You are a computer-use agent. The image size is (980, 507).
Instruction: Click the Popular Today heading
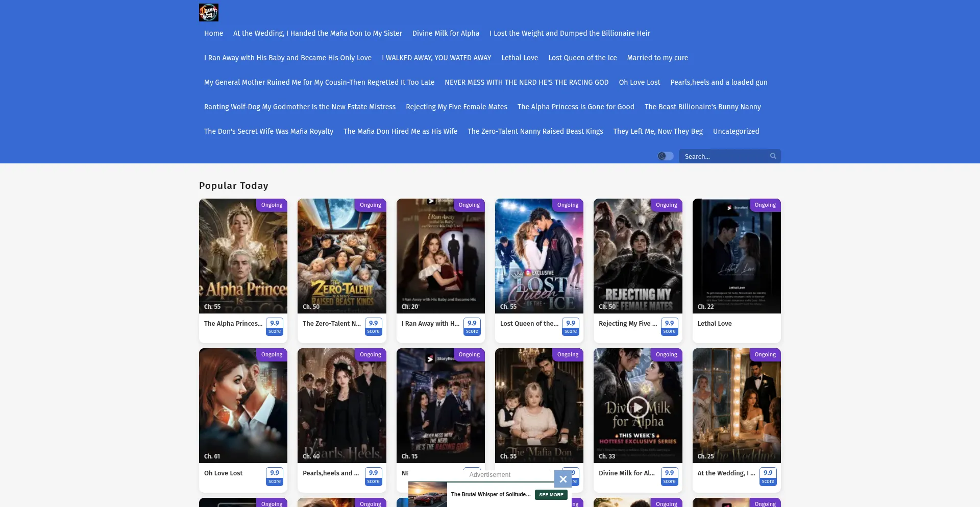click(234, 186)
